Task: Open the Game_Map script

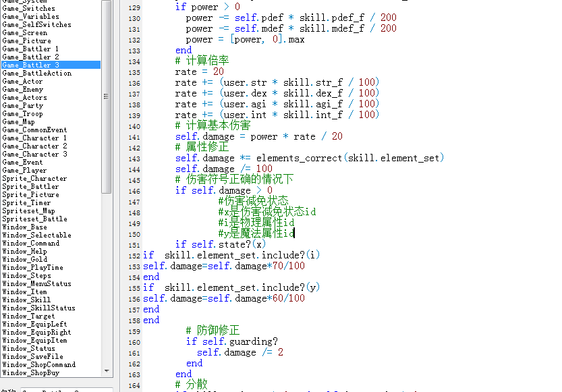Action: [19, 122]
